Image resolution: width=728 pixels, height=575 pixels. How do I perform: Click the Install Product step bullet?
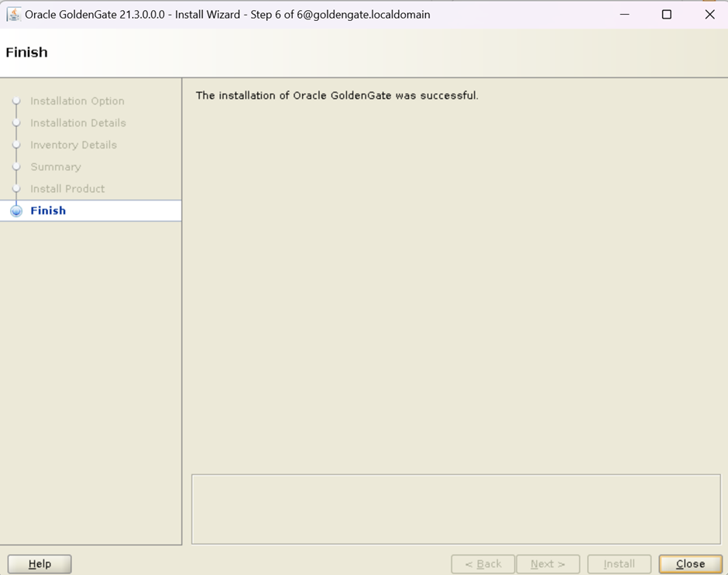point(16,189)
